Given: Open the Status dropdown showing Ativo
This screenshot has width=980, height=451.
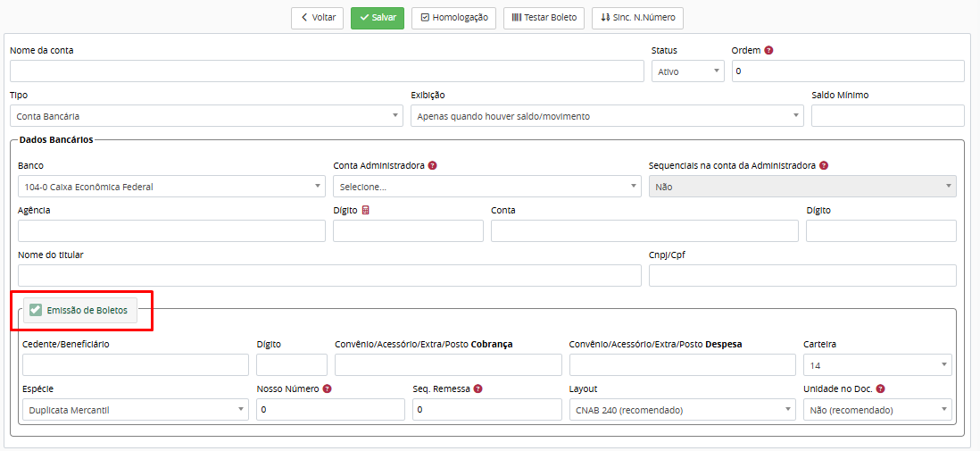Looking at the screenshot, I should [687, 71].
